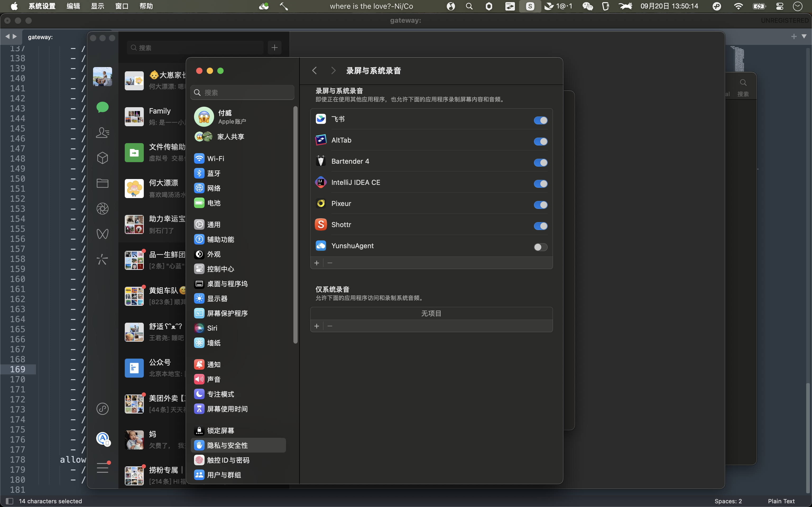Go back using the left chevron
The width and height of the screenshot is (812, 507).
[314, 71]
